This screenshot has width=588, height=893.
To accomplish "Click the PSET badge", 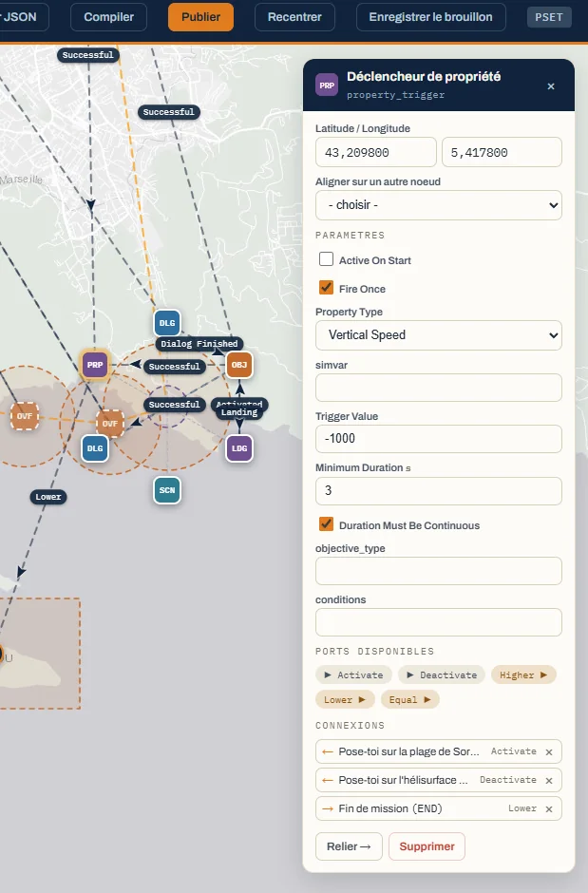I will [x=549, y=17].
